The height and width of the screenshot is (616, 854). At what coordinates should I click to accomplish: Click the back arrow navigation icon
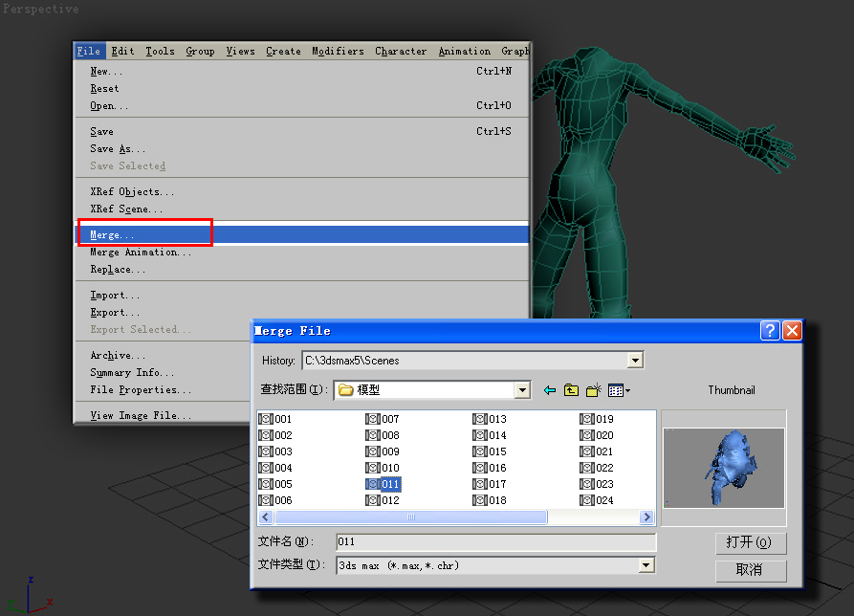point(549,390)
